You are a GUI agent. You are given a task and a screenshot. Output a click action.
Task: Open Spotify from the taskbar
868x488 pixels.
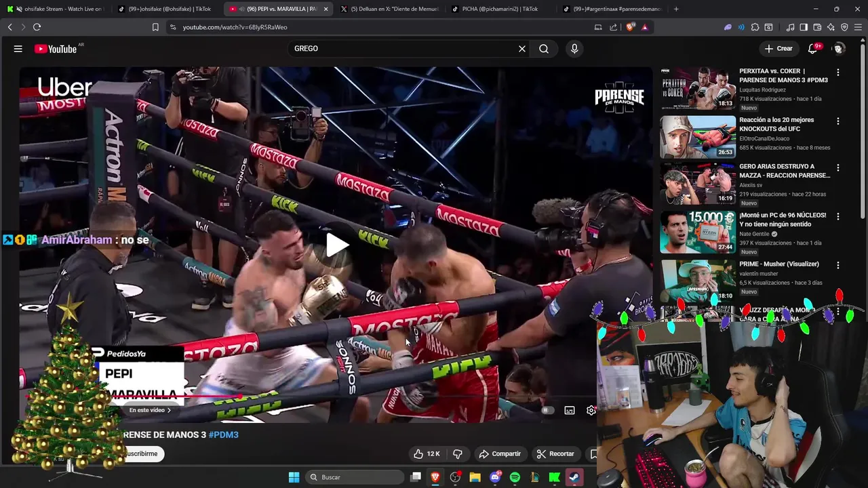pyautogui.click(x=515, y=477)
